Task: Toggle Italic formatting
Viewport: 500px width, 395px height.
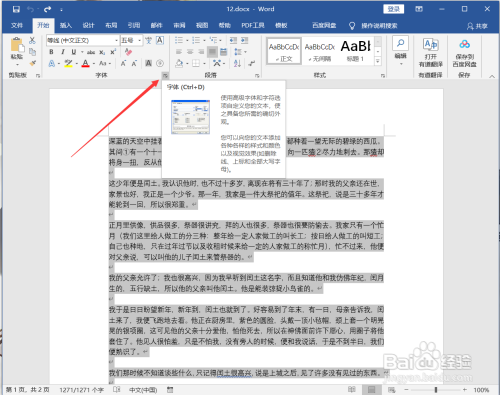Action: [x=63, y=52]
